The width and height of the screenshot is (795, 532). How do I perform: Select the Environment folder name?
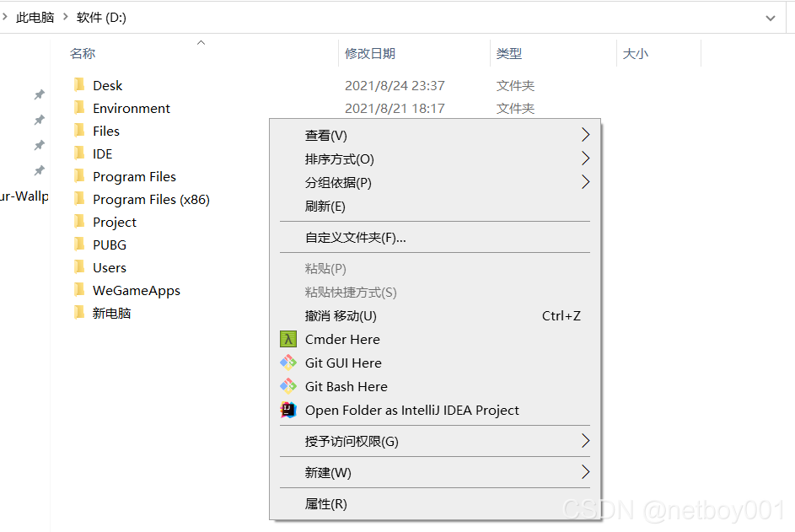click(132, 109)
